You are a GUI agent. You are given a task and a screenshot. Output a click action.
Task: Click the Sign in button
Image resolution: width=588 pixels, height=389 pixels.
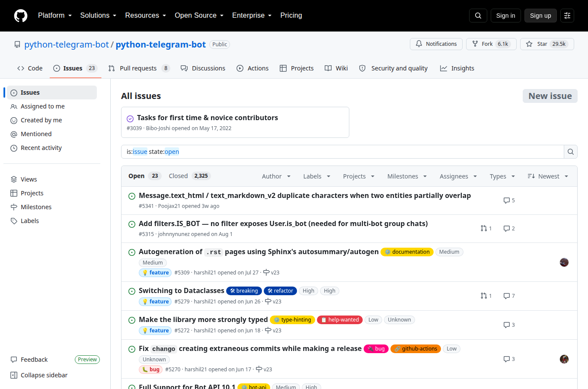(506, 16)
